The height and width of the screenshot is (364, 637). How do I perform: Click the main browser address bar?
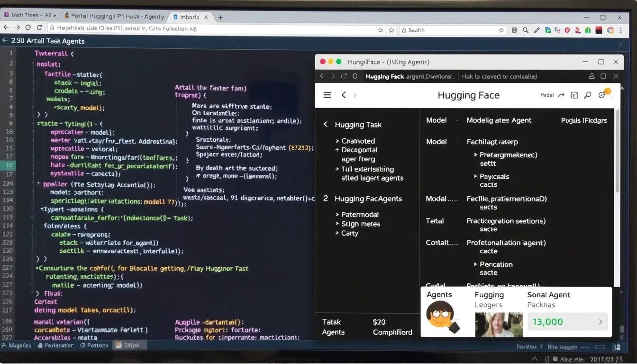pyautogui.click(x=216, y=29)
